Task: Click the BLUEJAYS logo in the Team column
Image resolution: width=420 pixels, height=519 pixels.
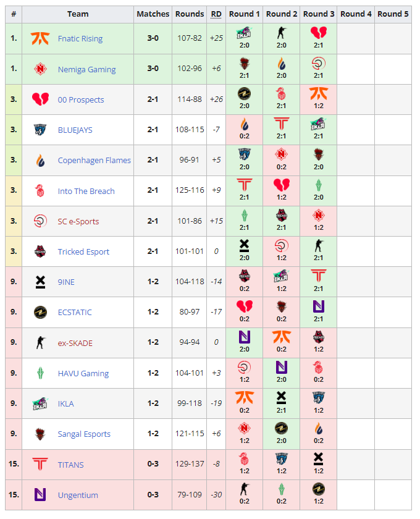Action: coord(40,130)
